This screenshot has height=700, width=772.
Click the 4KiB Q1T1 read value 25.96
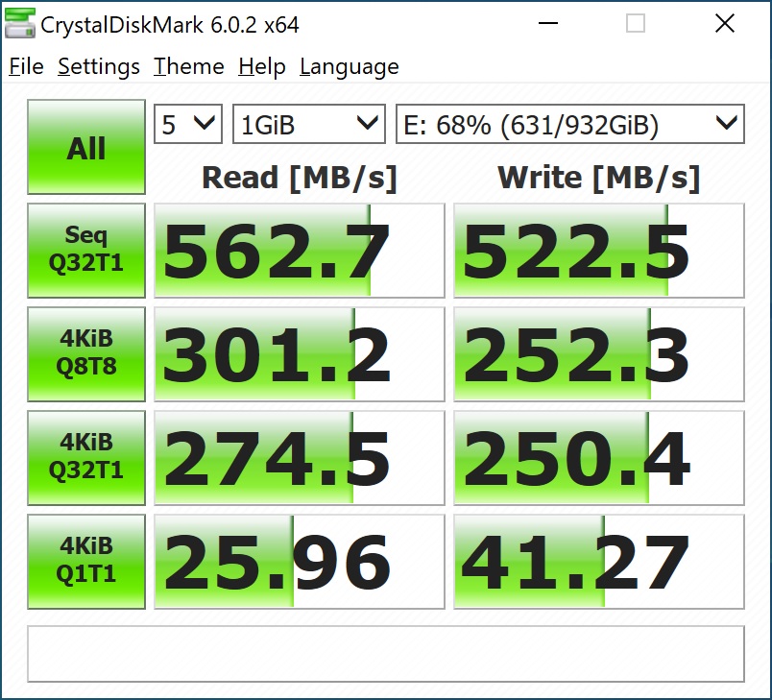point(300,562)
